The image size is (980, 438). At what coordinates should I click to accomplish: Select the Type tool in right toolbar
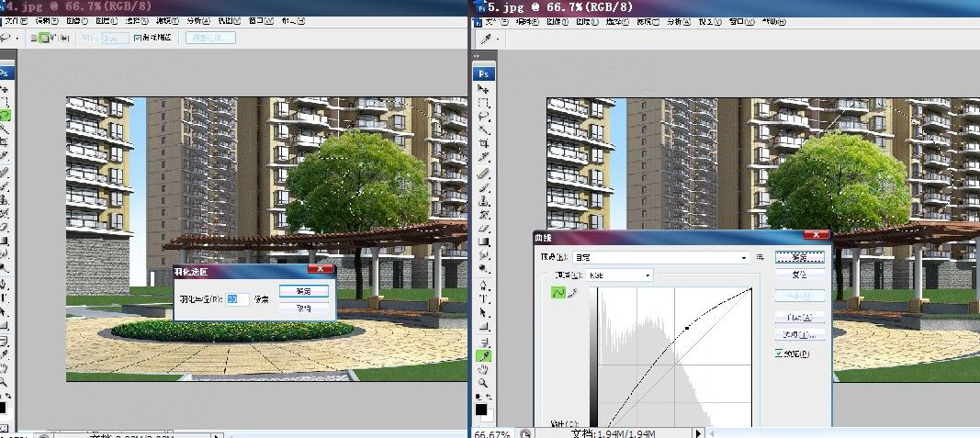[x=483, y=298]
